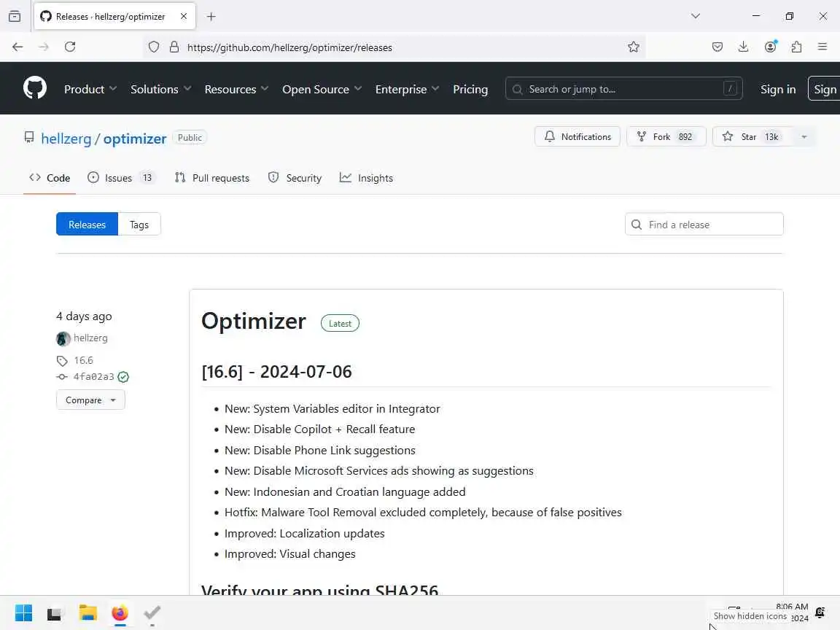Click the tracking protection shield icon
840x630 pixels.
(x=154, y=47)
